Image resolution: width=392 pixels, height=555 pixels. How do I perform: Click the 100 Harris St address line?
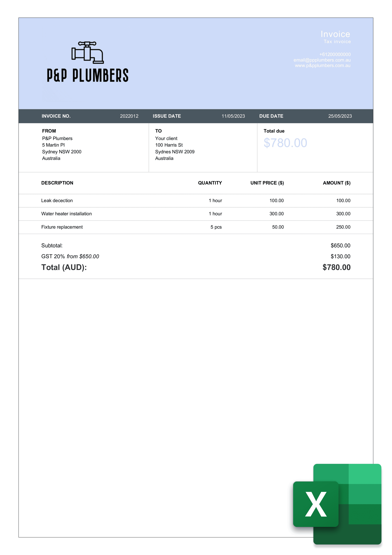[x=169, y=145]
